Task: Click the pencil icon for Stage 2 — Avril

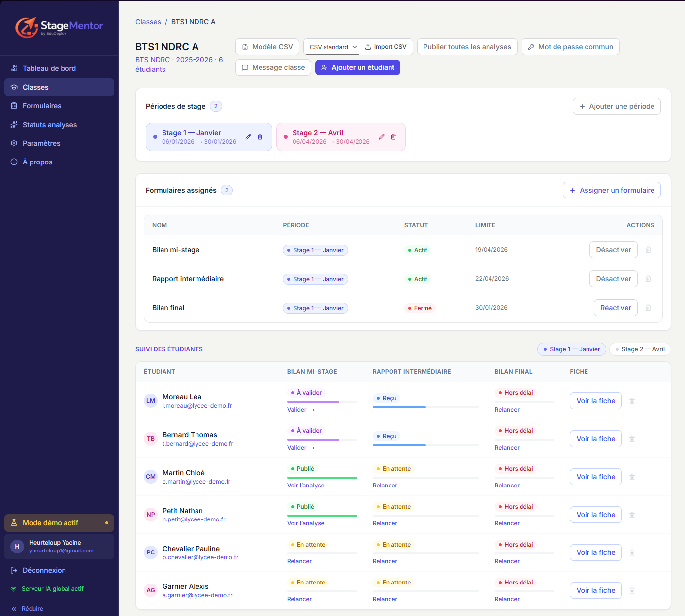Action: (x=382, y=137)
